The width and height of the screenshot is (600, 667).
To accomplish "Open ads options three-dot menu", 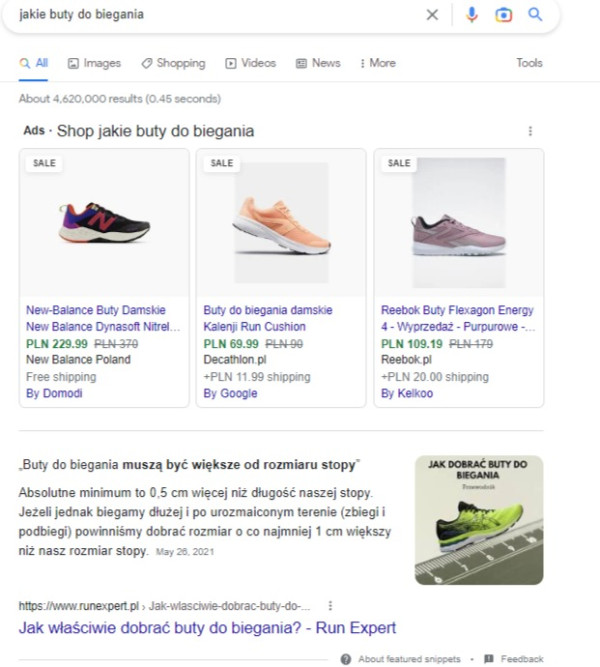I will coord(530,131).
